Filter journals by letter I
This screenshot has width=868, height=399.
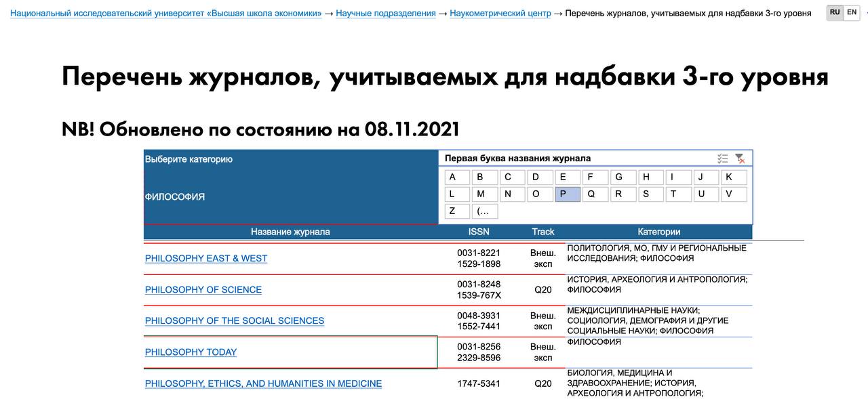point(679,177)
